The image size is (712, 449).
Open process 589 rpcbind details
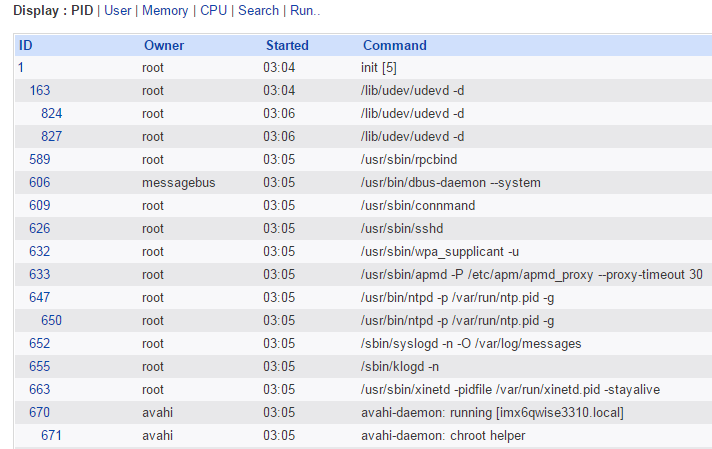click(40, 159)
